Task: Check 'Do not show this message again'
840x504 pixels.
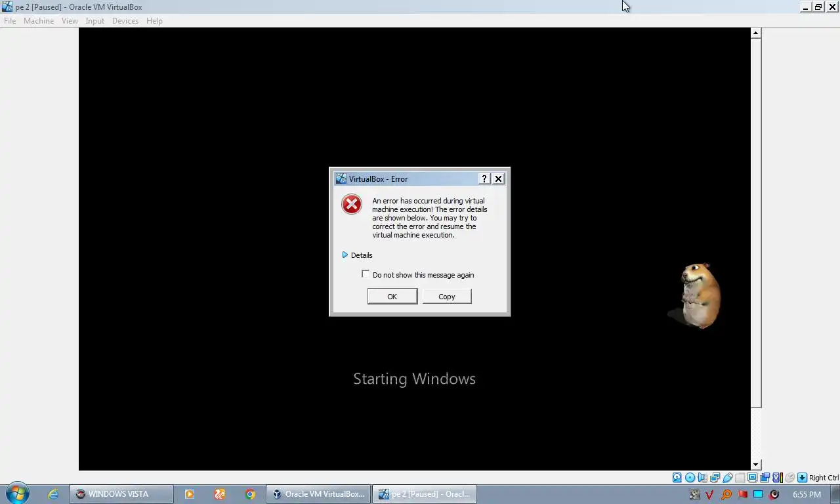Action: pyautogui.click(x=366, y=274)
